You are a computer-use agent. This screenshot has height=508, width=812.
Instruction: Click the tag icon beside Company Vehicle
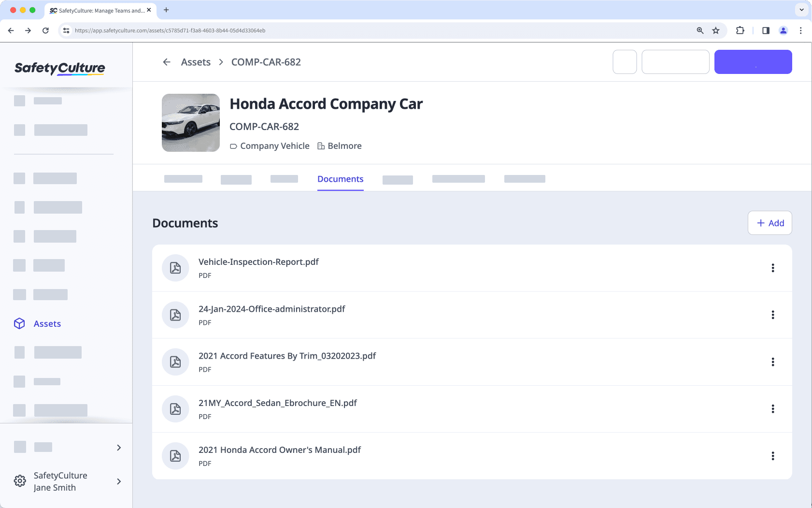(x=234, y=145)
